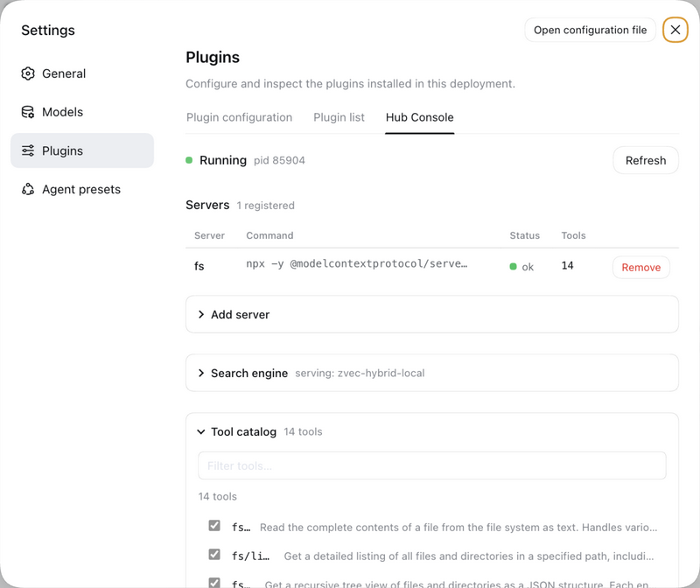Refresh the hub console status
The height and width of the screenshot is (588, 700).
click(646, 160)
